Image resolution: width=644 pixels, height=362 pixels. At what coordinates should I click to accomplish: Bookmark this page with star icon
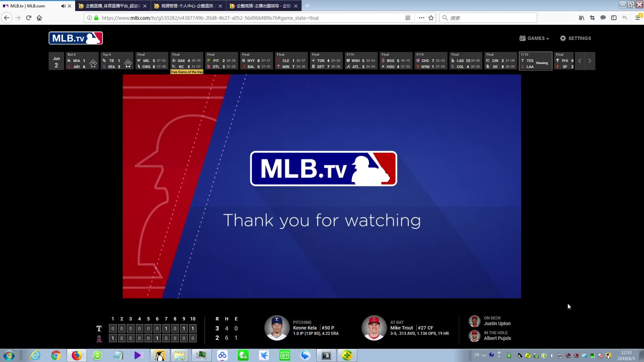pyautogui.click(x=431, y=18)
